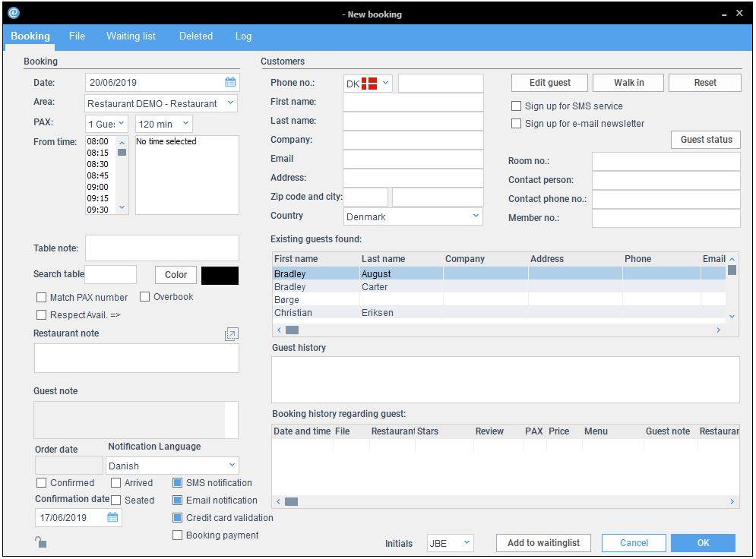
Task: Switch to the Booking tab
Action: (30, 36)
